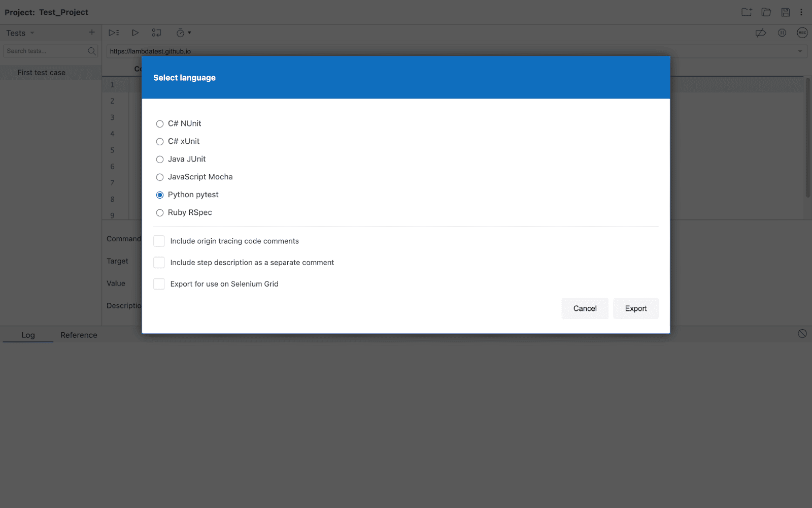Select row number 1 in command table
This screenshot has width=812, height=508.
click(x=113, y=85)
